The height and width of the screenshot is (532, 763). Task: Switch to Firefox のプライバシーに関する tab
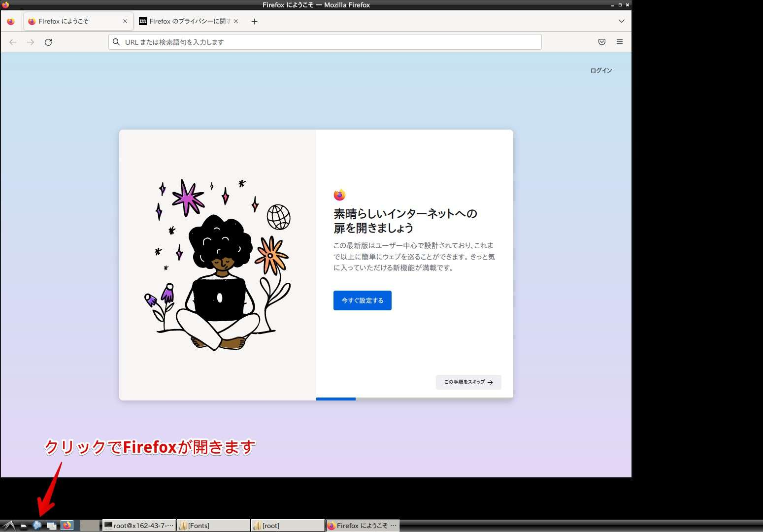coord(190,22)
